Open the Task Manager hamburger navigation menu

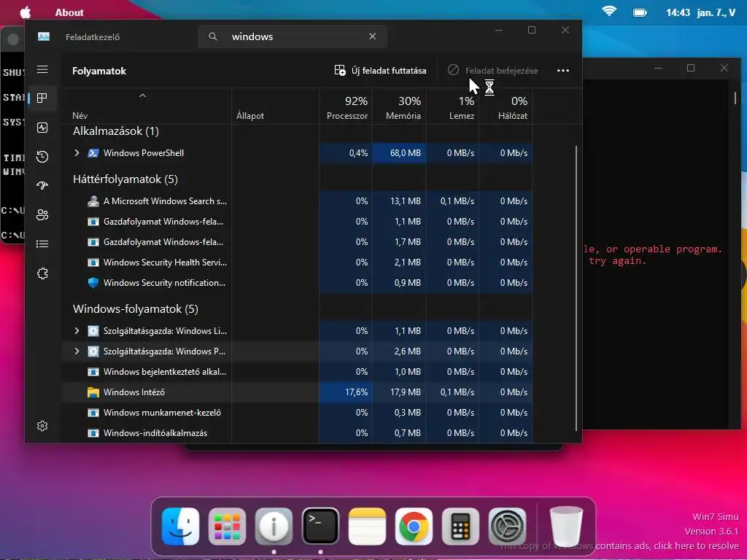click(x=42, y=69)
